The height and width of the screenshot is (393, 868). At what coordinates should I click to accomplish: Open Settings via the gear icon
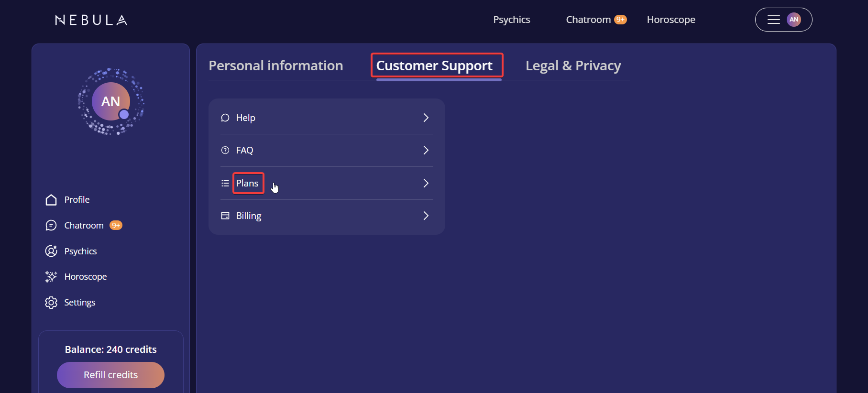(x=51, y=303)
